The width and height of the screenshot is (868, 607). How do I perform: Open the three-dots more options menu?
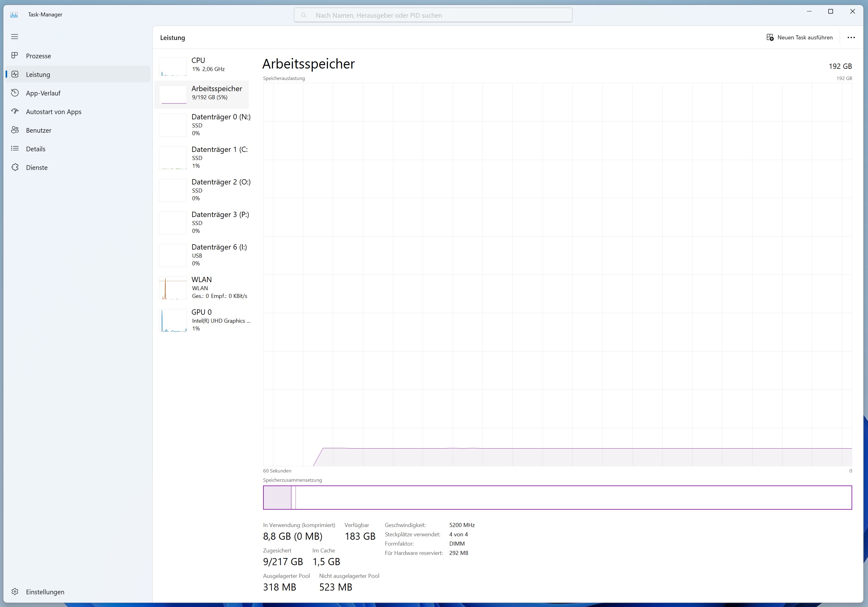point(851,38)
